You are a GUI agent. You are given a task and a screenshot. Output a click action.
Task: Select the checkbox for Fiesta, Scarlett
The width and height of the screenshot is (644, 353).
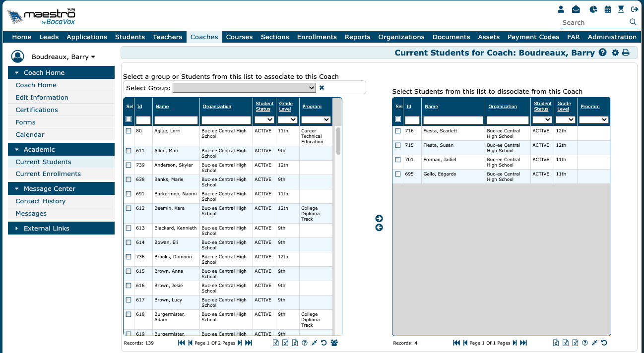[398, 131]
